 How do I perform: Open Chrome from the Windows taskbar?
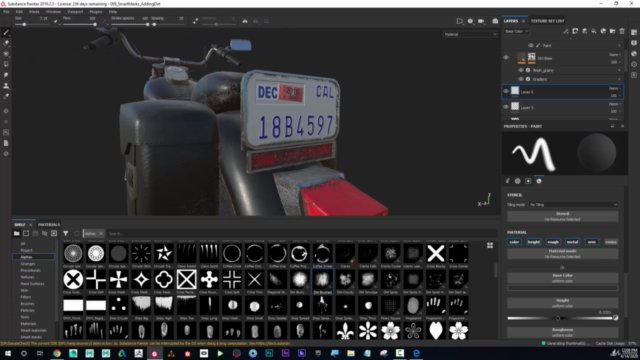point(57,353)
